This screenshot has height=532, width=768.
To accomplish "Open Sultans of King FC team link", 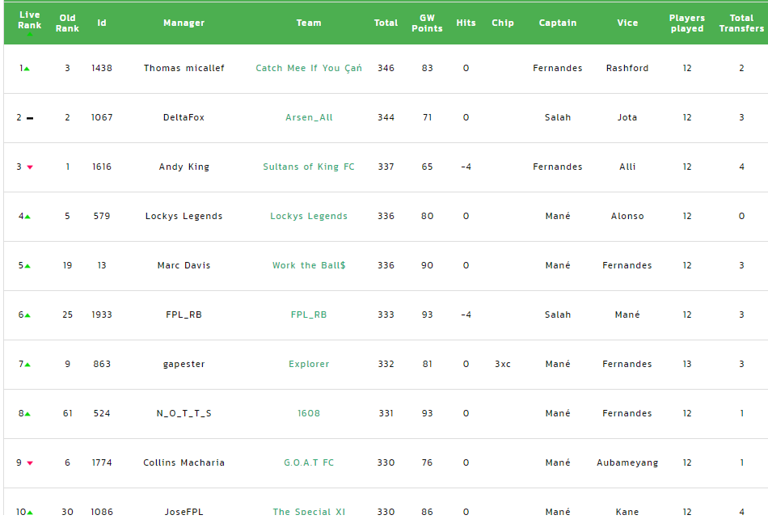I will (309, 167).
